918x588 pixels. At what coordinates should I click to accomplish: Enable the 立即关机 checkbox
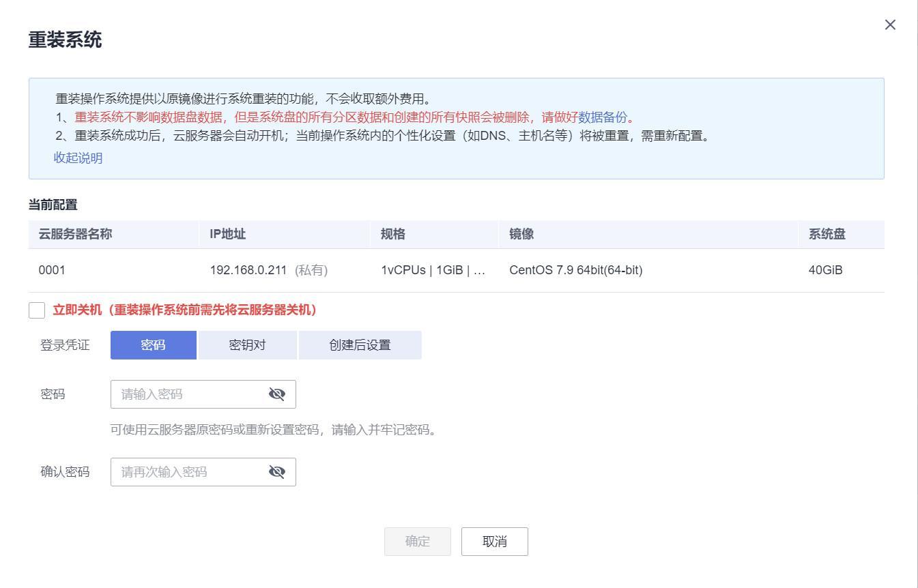pyautogui.click(x=37, y=310)
